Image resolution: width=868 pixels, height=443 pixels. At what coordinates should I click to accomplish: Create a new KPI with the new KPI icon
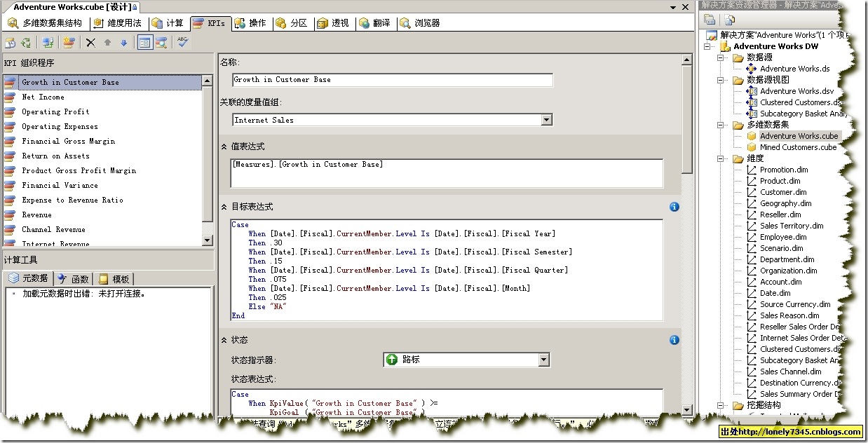tap(68, 42)
